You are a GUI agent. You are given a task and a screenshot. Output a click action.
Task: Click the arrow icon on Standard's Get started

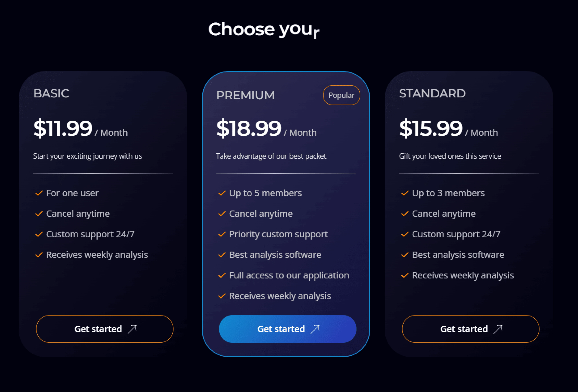tap(498, 329)
